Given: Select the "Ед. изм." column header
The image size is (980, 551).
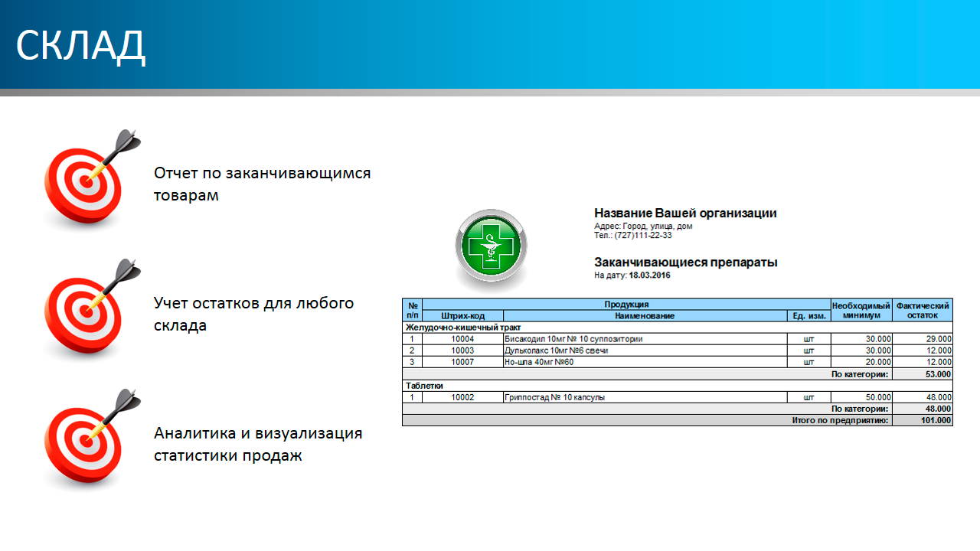Looking at the screenshot, I should (808, 316).
